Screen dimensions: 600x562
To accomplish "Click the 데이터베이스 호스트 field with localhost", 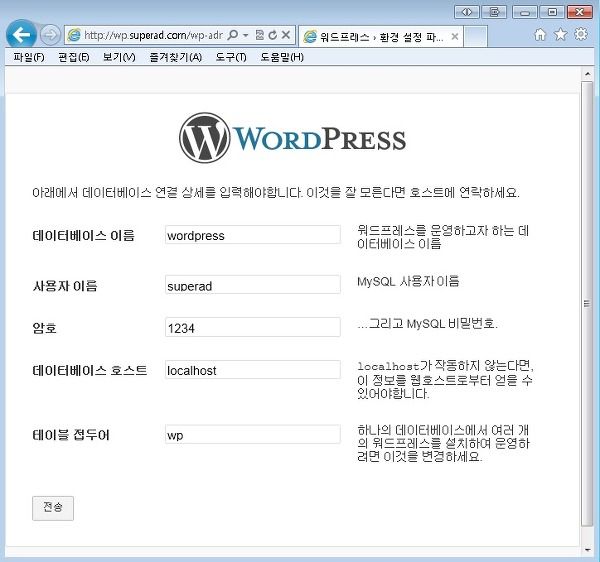I will pyautogui.click(x=253, y=370).
